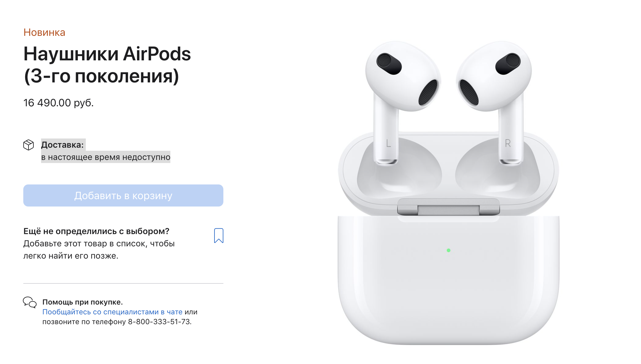
Task: Click the delivery box icon
Action: (28, 145)
